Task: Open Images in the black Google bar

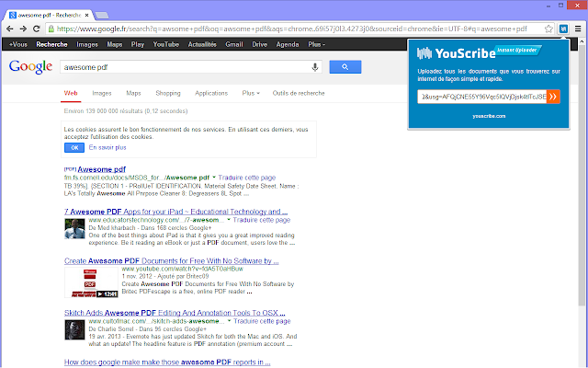Action: point(87,44)
